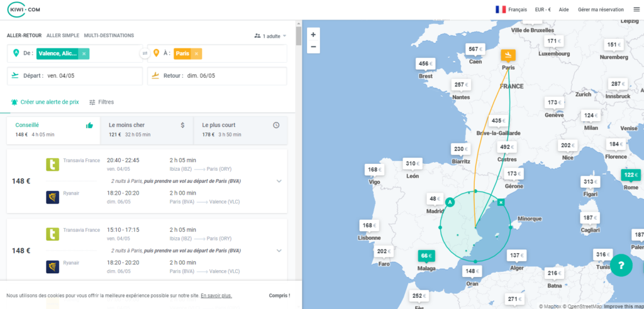Click the Improve this map link
This screenshot has width=644, height=309.
(x=623, y=306)
